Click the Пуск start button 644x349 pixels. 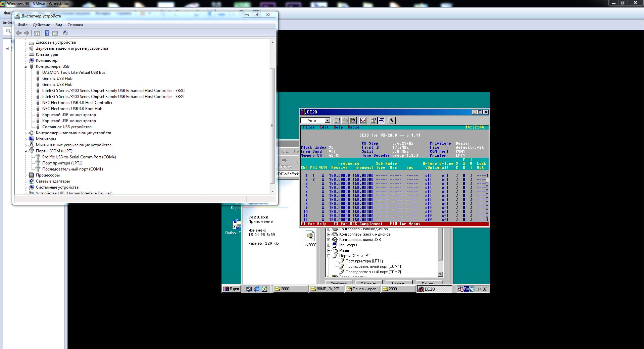(232, 289)
